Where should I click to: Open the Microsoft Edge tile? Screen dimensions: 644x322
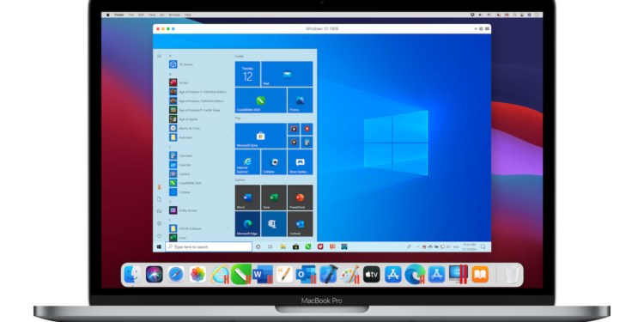coord(247,224)
